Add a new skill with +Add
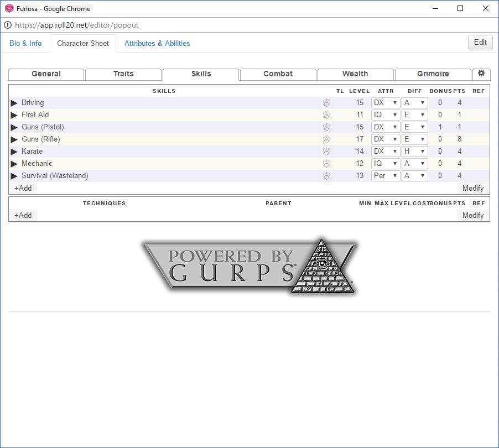Viewport: 499px width, 448px height. [23, 189]
